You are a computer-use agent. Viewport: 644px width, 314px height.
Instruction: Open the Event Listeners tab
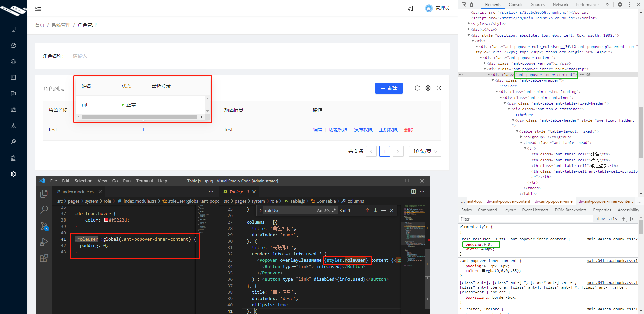(535, 210)
